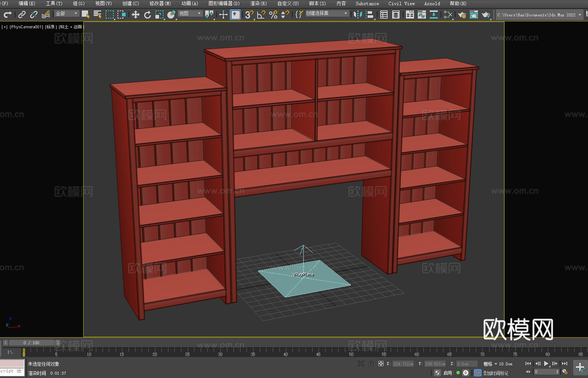
Task: Open the 创建(C) menu
Action: click(x=131, y=3)
